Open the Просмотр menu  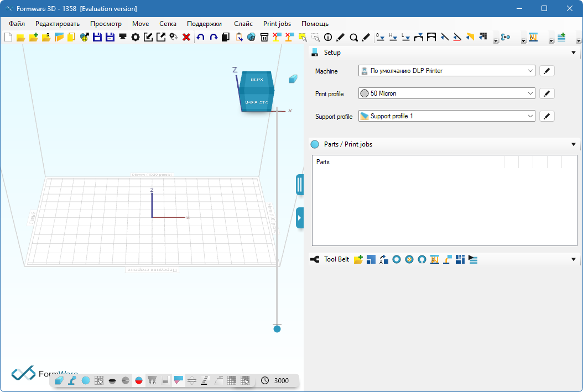pyautogui.click(x=106, y=24)
